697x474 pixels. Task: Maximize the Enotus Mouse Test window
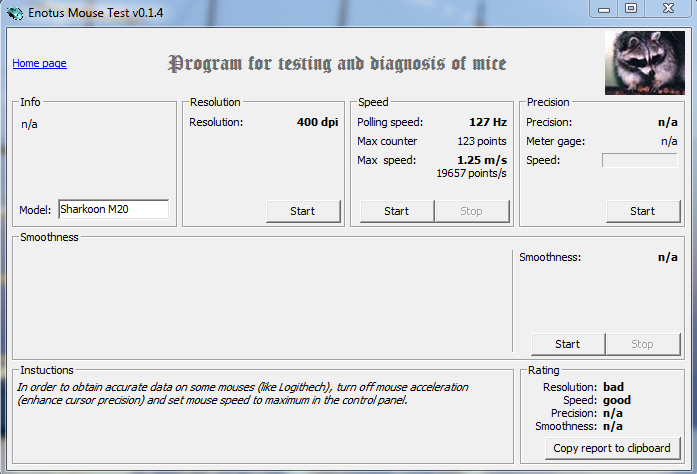631,9
